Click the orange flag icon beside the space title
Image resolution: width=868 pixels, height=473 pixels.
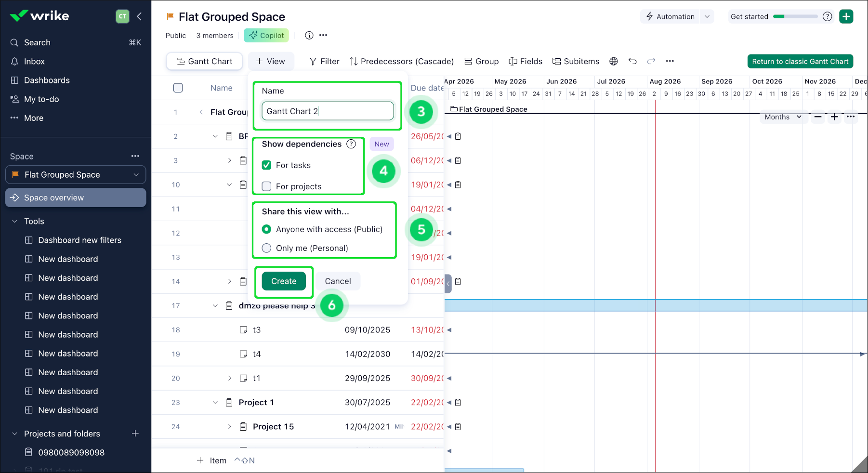[170, 16]
